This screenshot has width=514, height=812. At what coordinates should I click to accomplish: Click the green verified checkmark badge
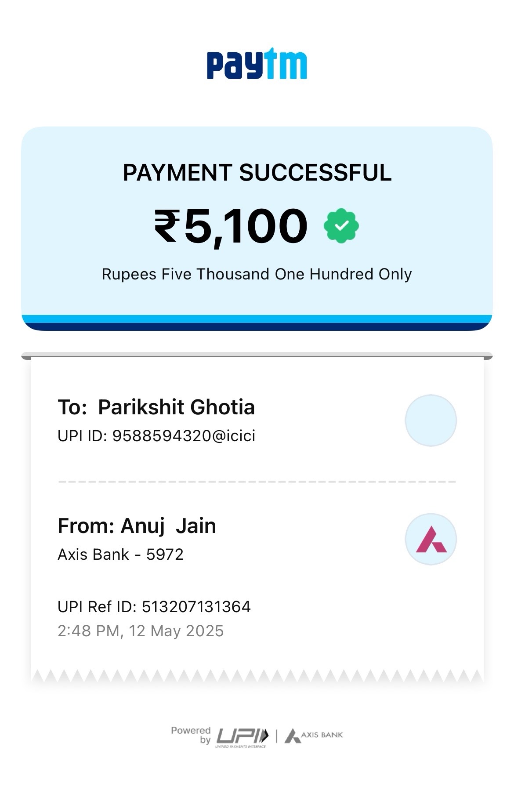341,226
